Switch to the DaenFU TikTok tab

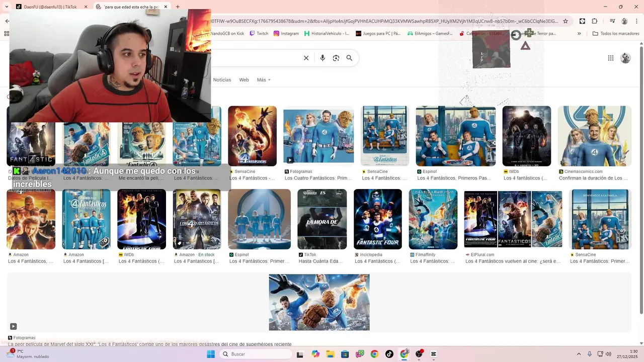click(x=50, y=7)
